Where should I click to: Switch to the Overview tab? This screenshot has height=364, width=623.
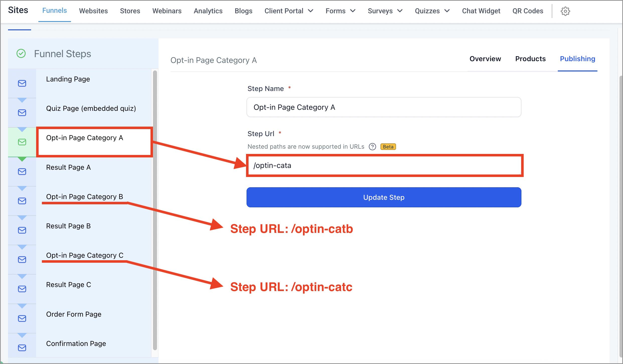point(485,59)
